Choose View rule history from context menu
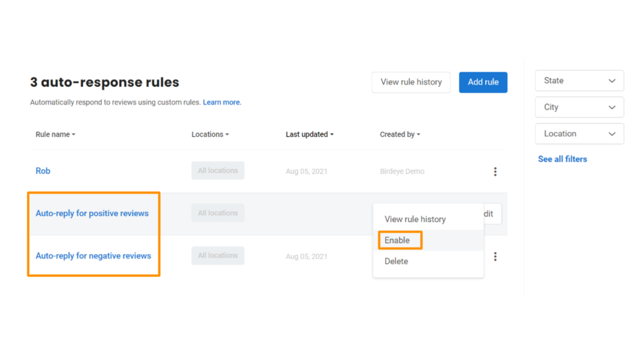644x362 pixels. pyautogui.click(x=415, y=219)
